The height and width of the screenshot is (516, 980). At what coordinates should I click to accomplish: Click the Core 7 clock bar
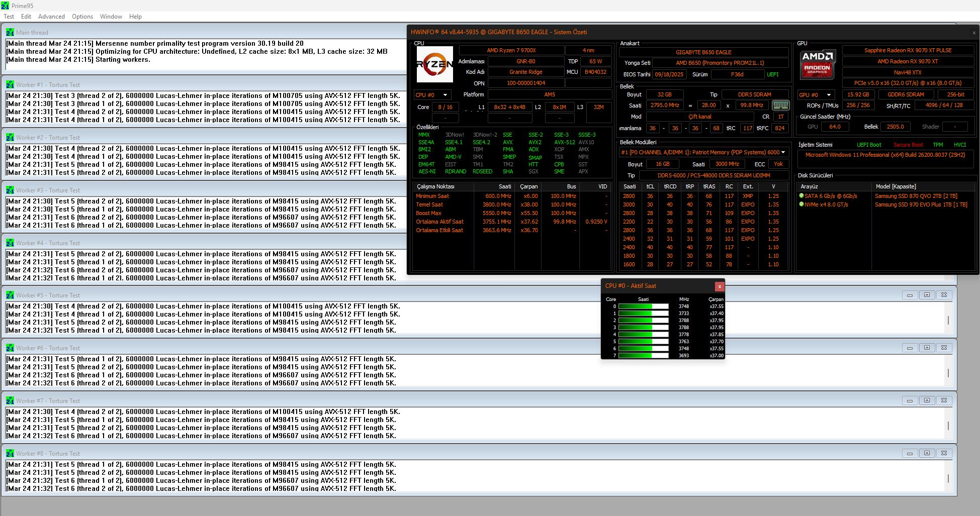pyautogui.click(x=643, y=356)
